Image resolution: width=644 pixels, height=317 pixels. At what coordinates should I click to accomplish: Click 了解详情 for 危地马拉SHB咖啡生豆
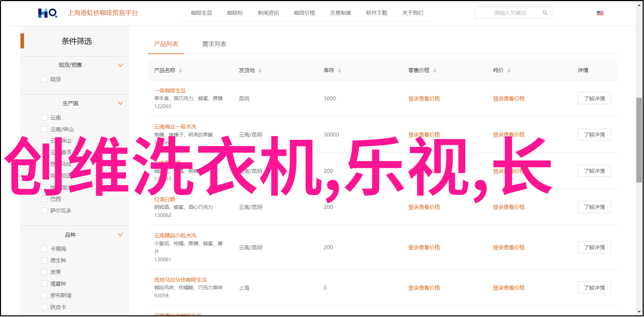pyautogui.click(x=594, y=288)
